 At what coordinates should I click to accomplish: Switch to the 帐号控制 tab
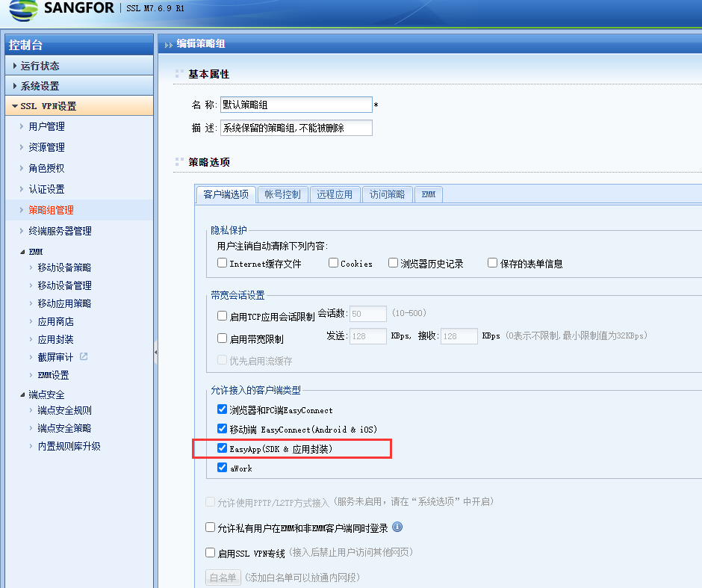pyautogui.click(x=282, y=195)
